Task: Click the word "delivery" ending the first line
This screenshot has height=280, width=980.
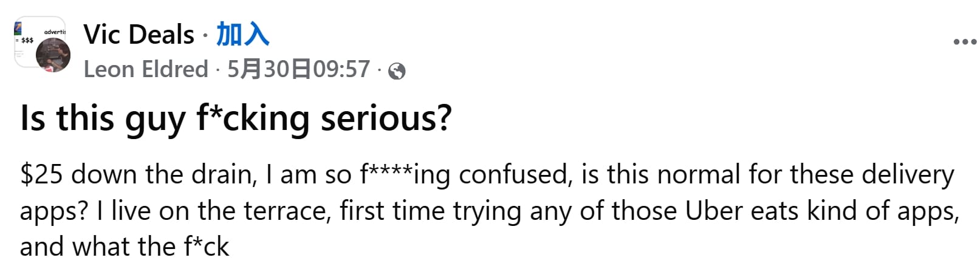Action: pos(908,176)
